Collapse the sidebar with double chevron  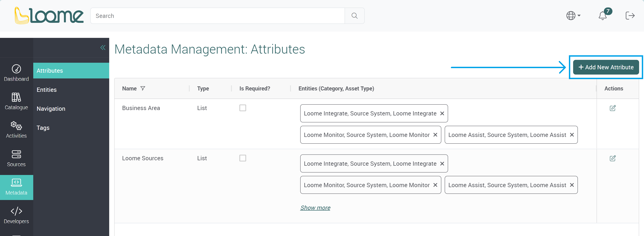[103, 47]
